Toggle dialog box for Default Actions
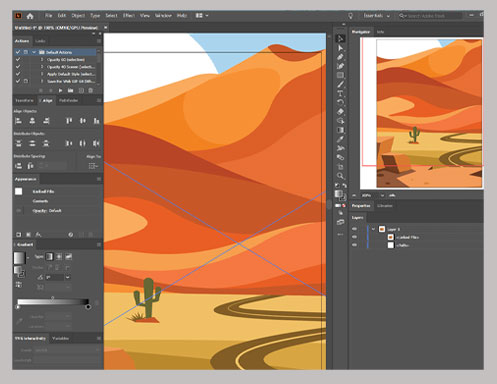Screen dimensions: 497x384 tap(26, 52)
